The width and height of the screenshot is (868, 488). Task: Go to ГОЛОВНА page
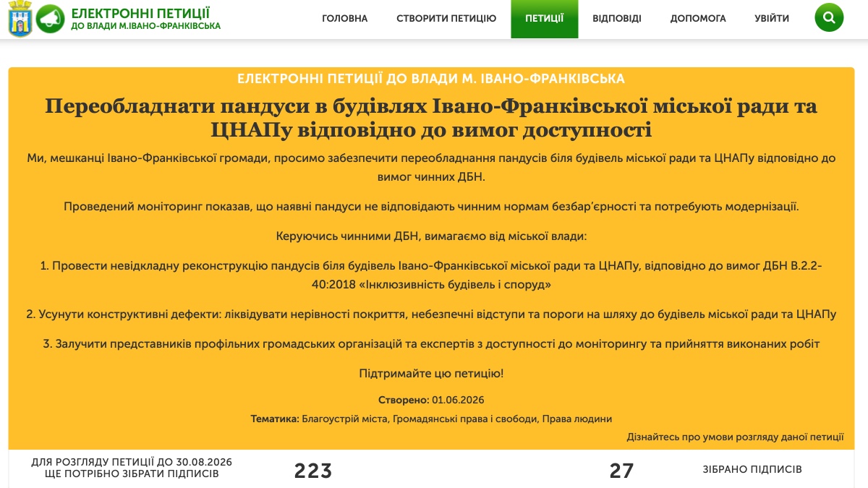point(345,19)
